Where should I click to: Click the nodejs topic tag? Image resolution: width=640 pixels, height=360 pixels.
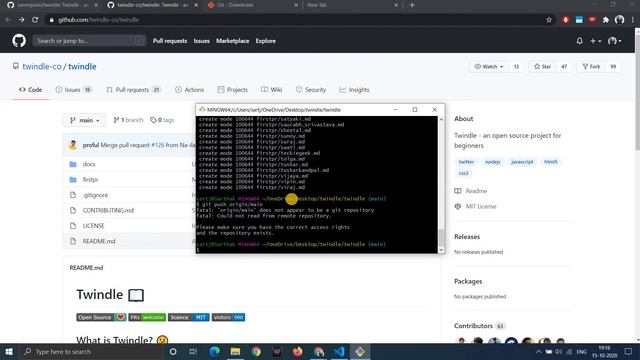(492, 162)
